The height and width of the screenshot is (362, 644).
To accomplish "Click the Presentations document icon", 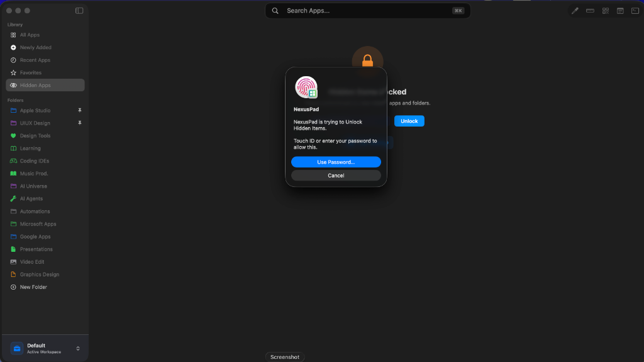I will point(13,249).
